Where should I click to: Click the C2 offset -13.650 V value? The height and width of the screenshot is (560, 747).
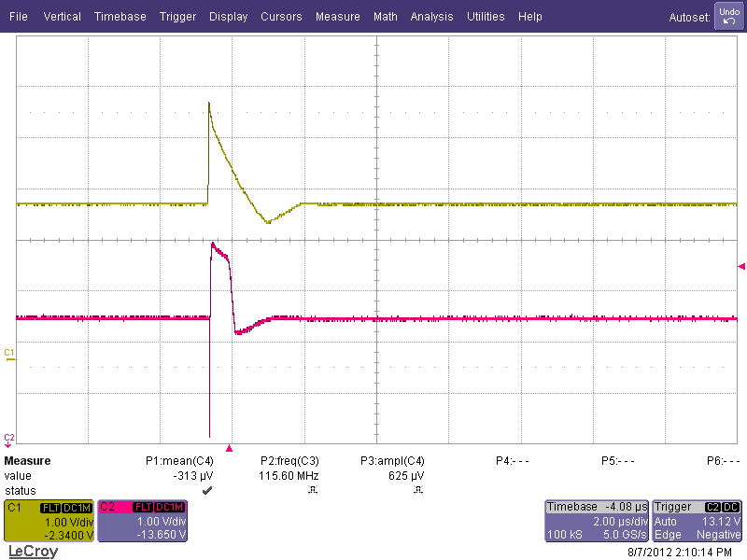click(x=162, y=535)
